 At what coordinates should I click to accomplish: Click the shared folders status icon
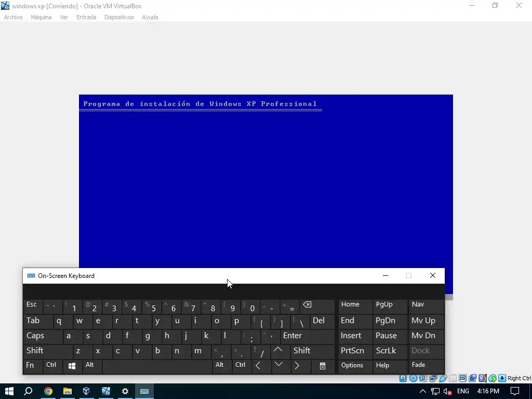453,378
